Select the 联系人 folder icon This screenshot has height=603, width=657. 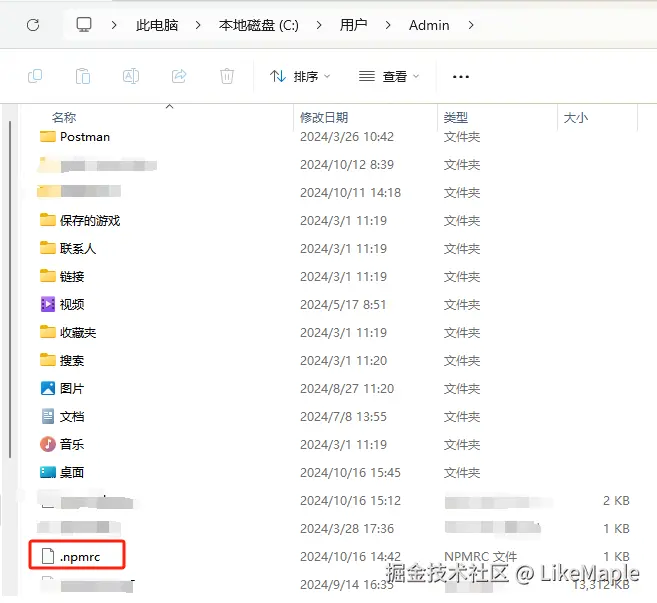click(x=48, y=248)
